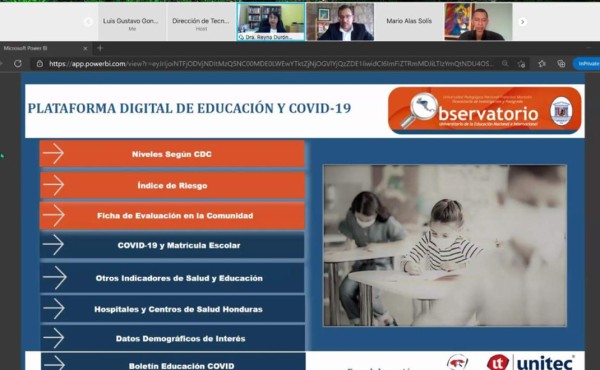Open Hospitales y Centros de Salud Honduras
Screen dimensions: 600x370
[172, 309]
